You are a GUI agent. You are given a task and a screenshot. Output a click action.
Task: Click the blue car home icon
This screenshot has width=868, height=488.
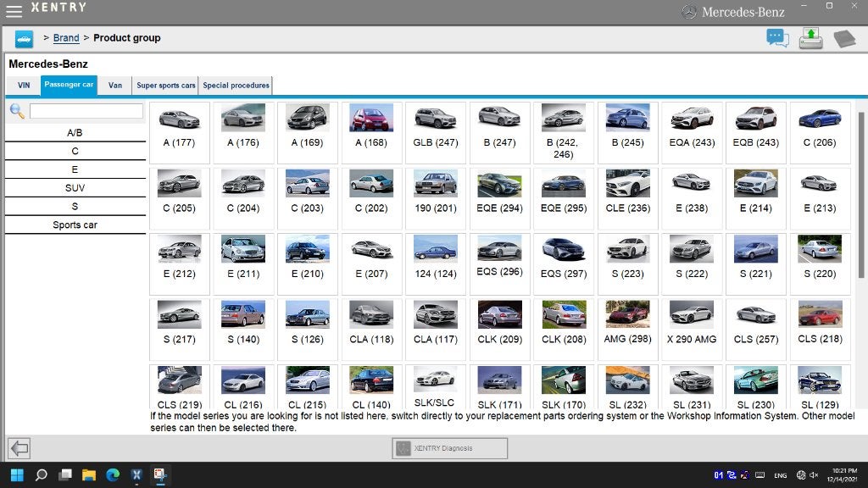click(24, 39)
